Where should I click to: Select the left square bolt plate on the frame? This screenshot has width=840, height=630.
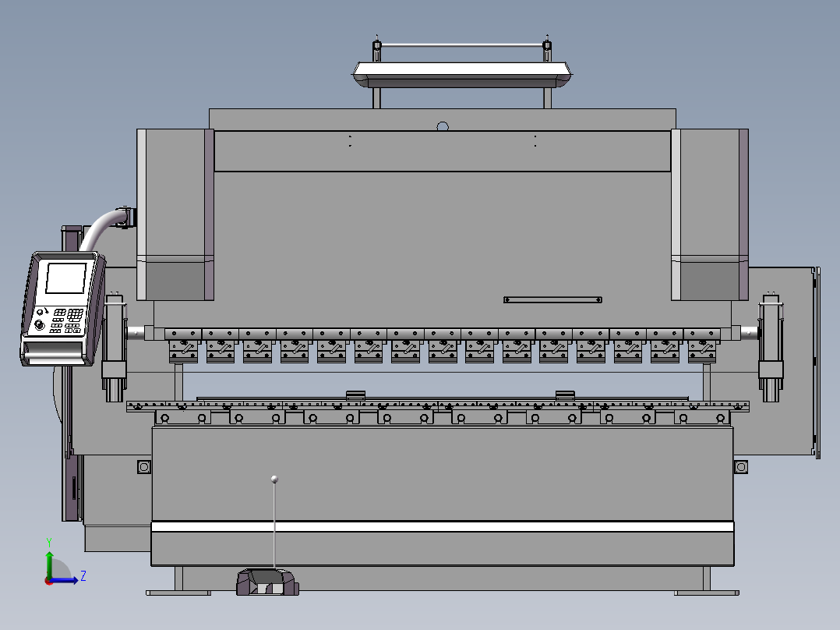144,467
